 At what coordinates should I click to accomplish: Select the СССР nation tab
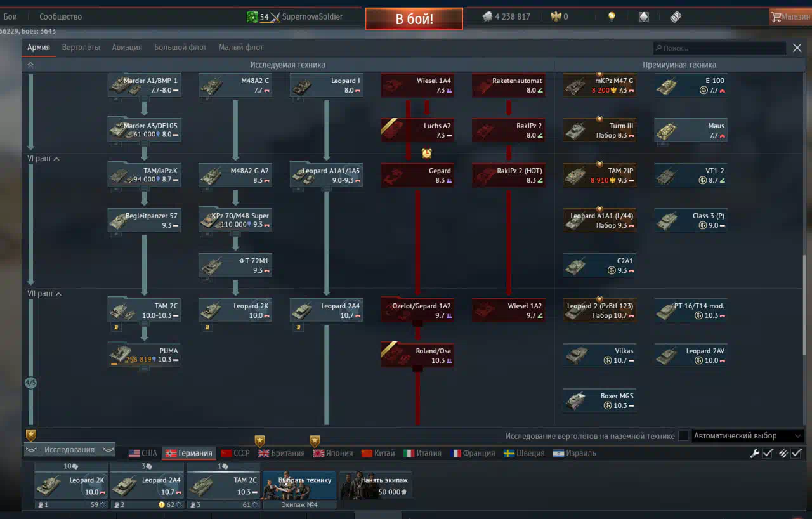(235, 453)
